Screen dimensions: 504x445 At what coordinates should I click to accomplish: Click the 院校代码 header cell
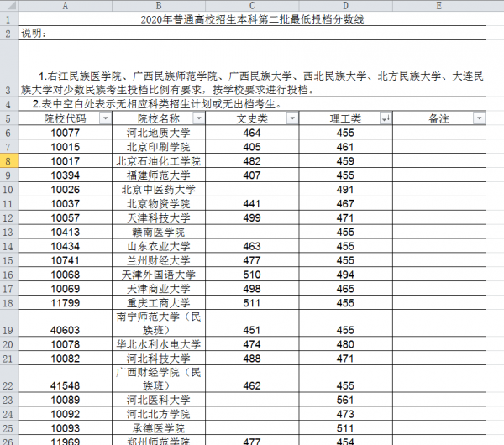66,118
